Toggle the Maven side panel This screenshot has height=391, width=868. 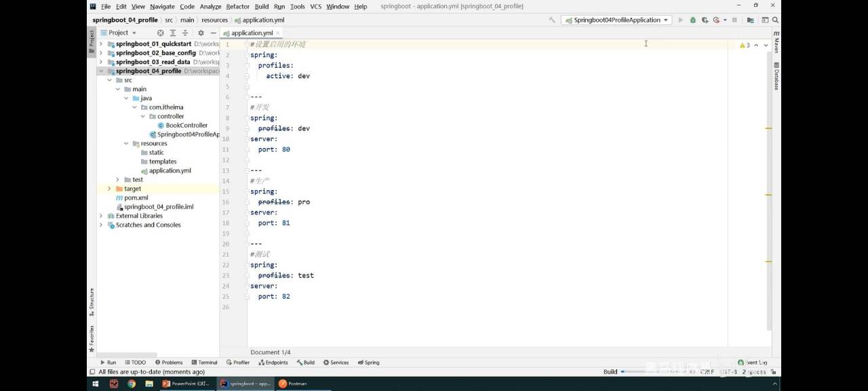pos(776,42)
